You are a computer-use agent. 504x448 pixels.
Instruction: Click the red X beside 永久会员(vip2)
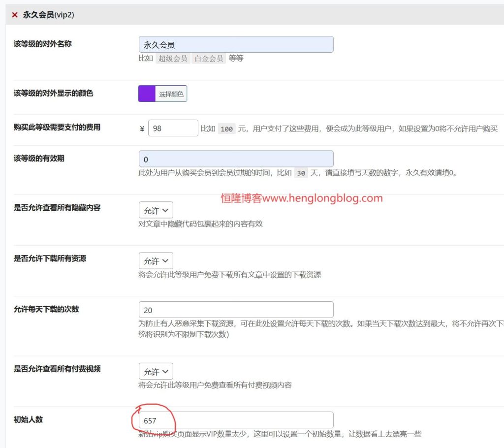pos(15,15)
